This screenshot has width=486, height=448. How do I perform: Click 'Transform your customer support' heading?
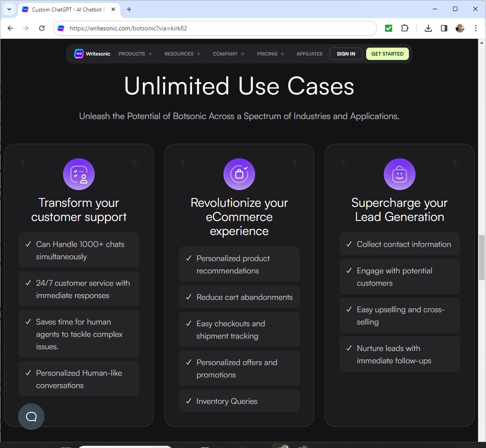click(x=79, y=210)
